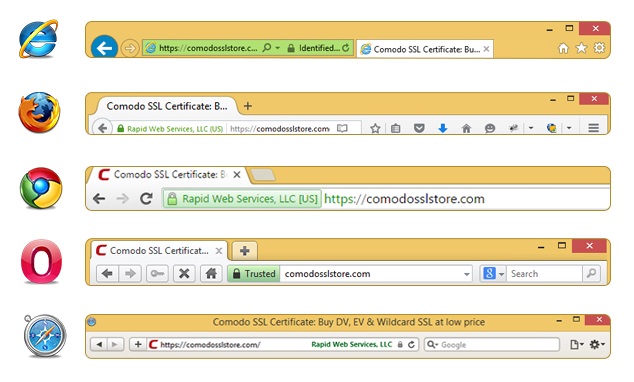Open the Firefox hamburger menu
The width and height of the screenshot is (634, 382).
coord(594,129)
